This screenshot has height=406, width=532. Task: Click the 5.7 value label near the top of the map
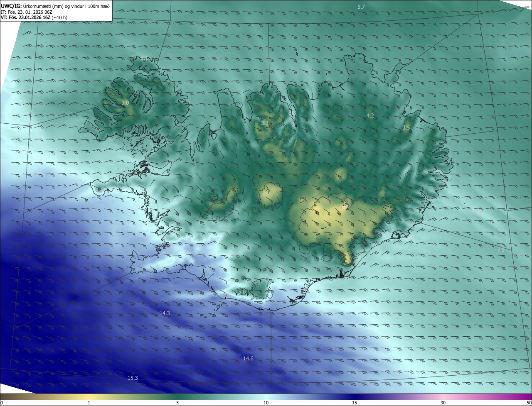(361, 7)
